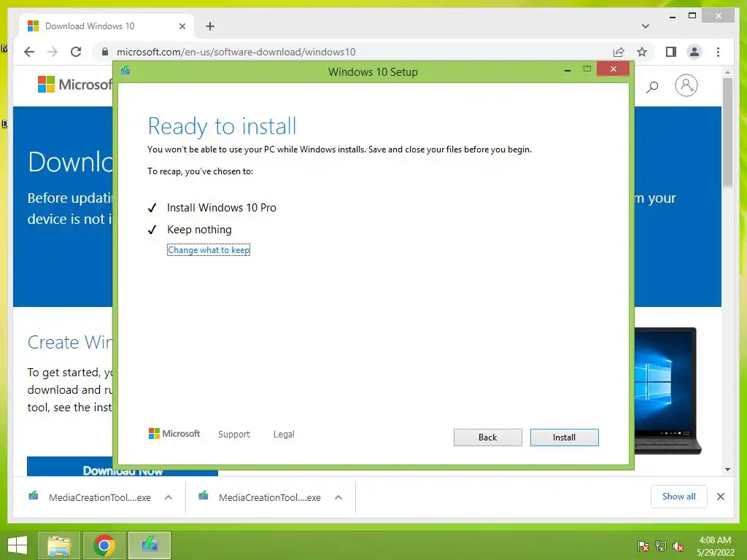Click the muted volume tray icon
This screenshot has height=560, width=747.
coord(678,546)
